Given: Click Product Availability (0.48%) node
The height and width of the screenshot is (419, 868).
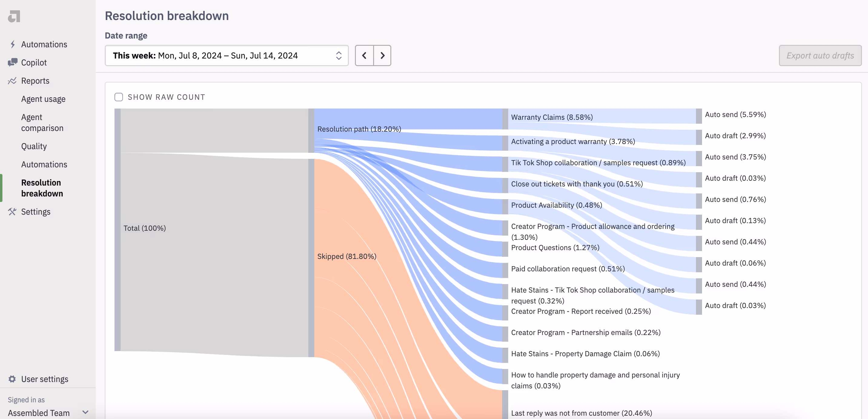Looking at the screenshot, I should click(x=556, y=205).
